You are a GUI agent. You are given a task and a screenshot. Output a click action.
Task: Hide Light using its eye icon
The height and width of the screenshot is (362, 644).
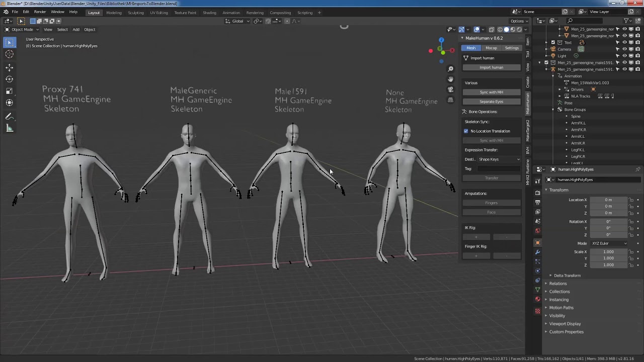(624, 56)
